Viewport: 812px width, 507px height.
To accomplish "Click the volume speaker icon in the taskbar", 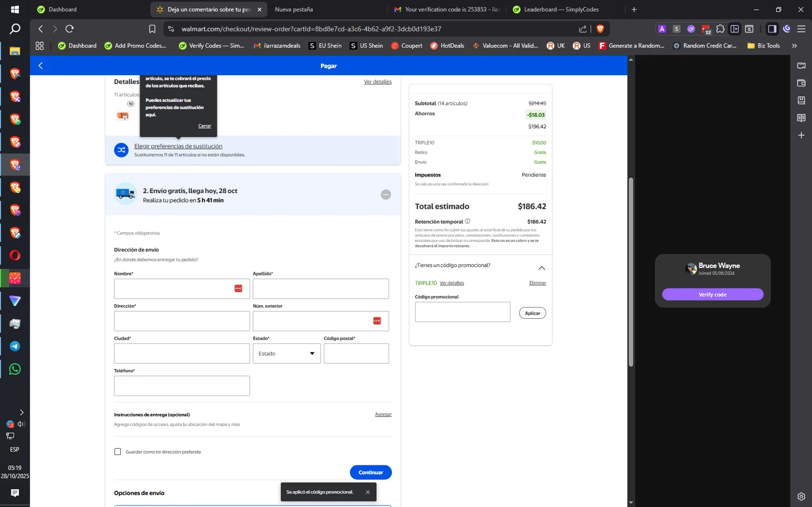I will point(21,424).
